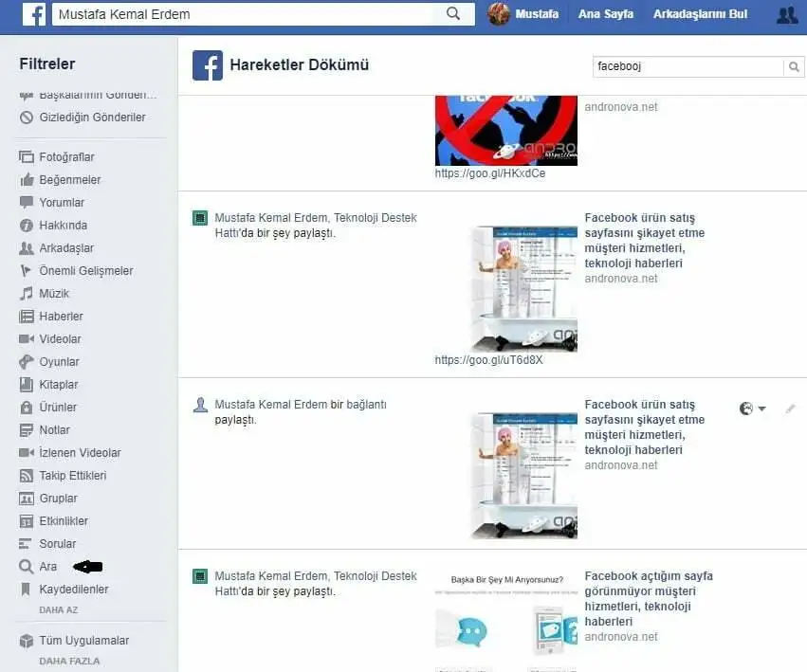Open title of second post's shared article
The height and width of the screenshot is (672, 807).
(x=644, y=241)
